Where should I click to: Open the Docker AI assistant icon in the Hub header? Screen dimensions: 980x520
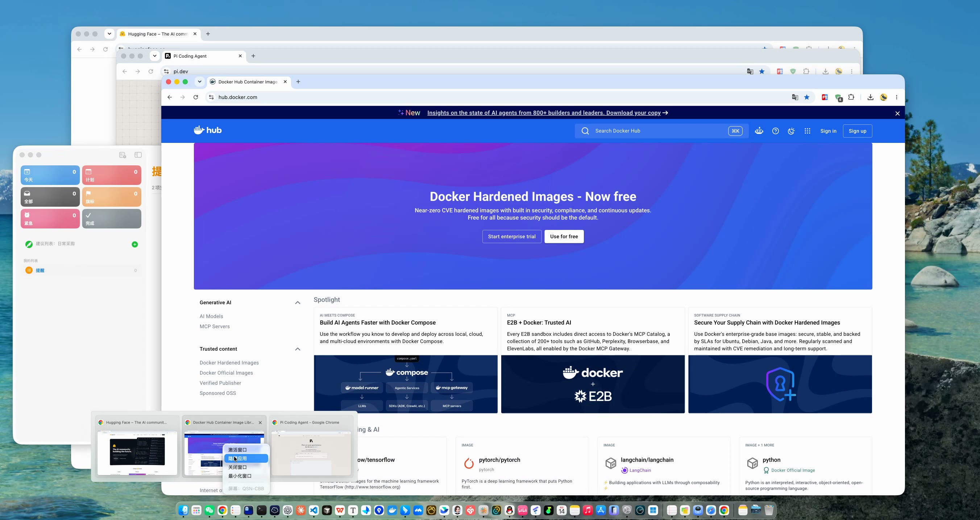click(x=759, y=131)
